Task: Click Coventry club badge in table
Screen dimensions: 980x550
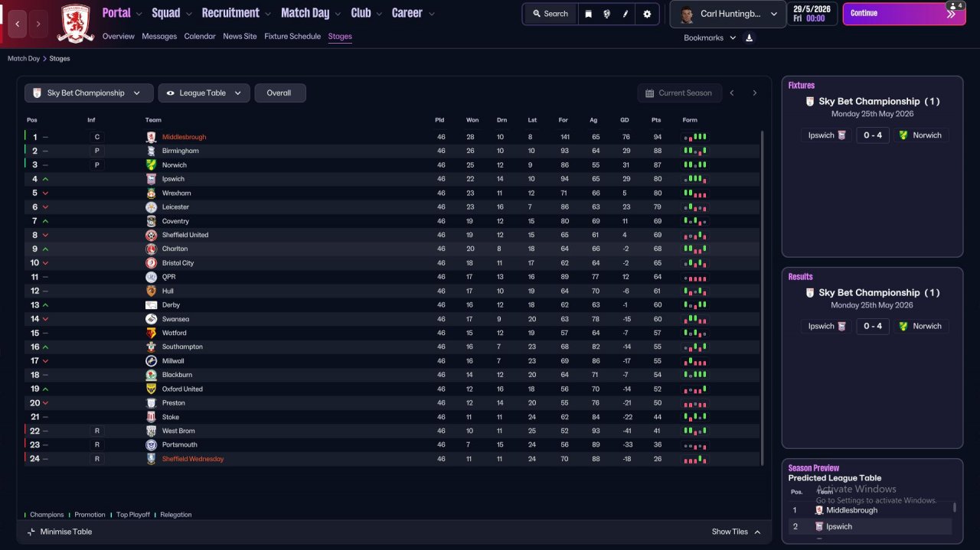Action: [x=152, y=221]
